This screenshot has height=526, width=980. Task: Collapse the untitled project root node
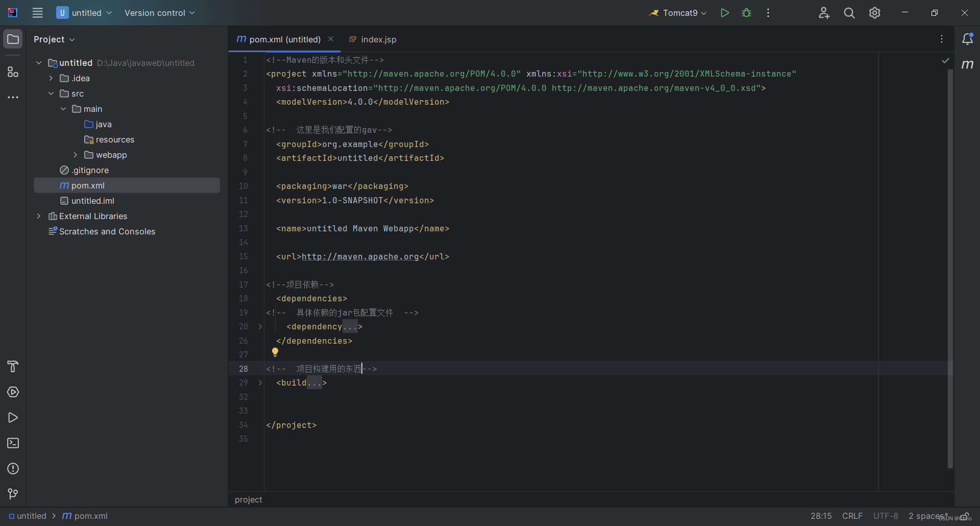pyautogui.click(x=39, y=63)
